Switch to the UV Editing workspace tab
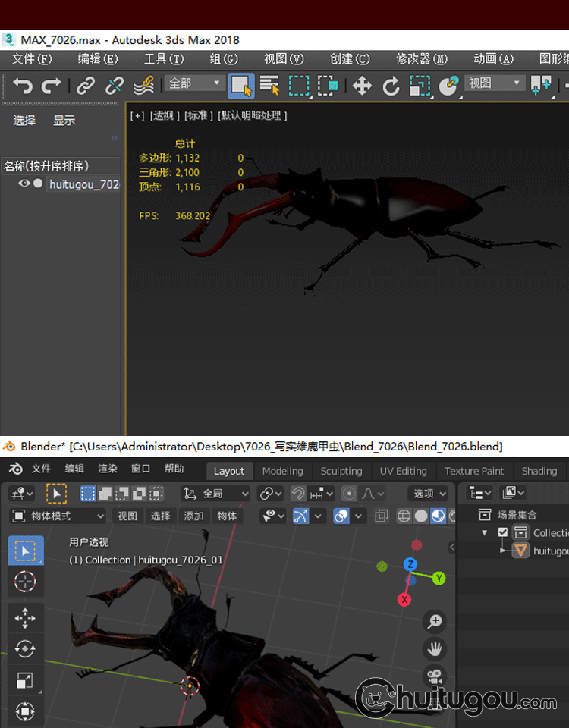Screen dimensions: 569x728 click(x=403, y=471)
